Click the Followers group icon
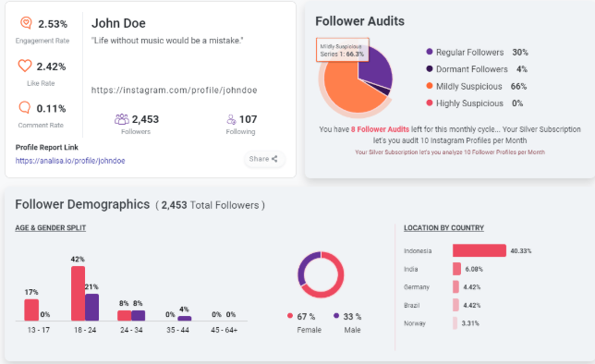The height and width of the screenshot is (364, 595). (x=122, y=119)
